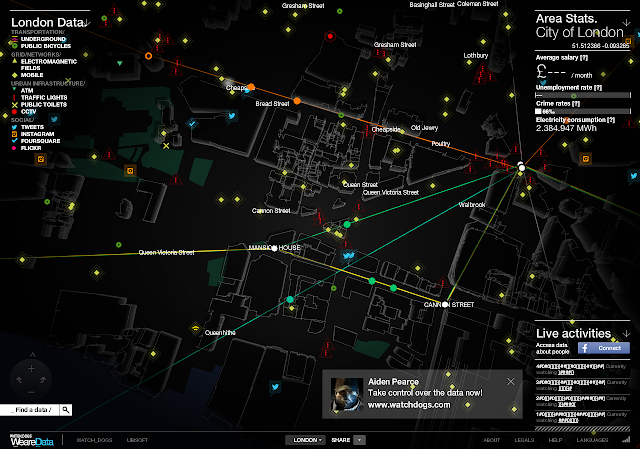This screenshot has height=449, width=640.
Task: Connect with Facebook button
Action: pos(604,348)
